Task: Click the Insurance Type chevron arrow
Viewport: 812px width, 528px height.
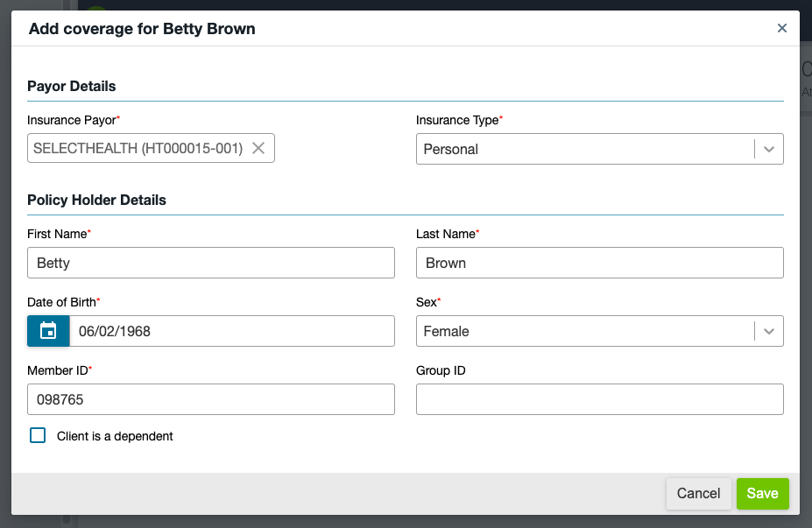Action: [769, 149]
